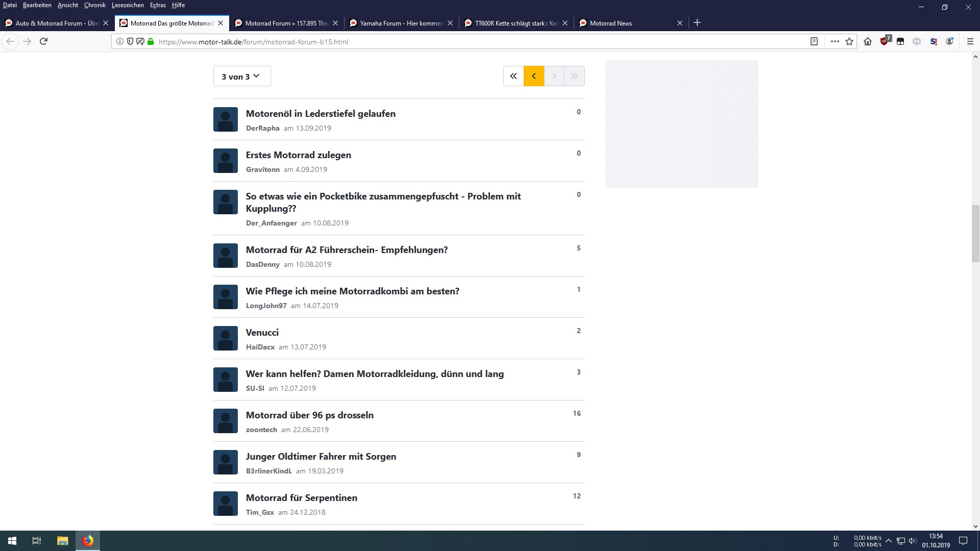Open user profile zoontech
The height and width of the screenshot is (551, 980).
(261, 430)
